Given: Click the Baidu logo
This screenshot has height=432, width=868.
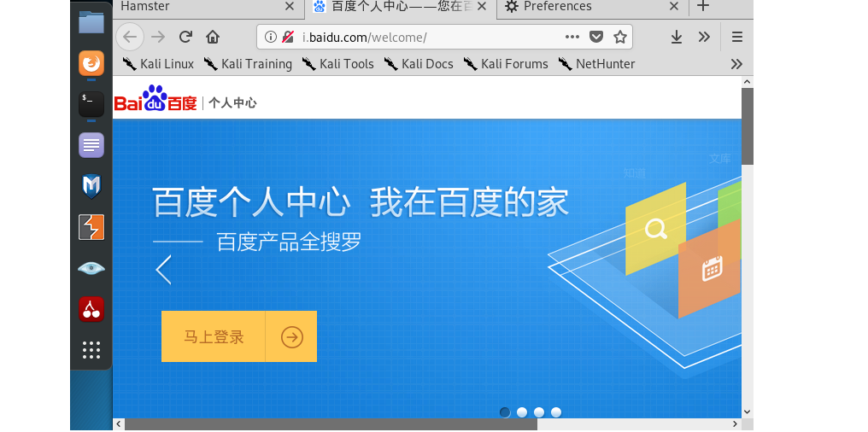Looking at the screenshot, I should click(x=155, y=98).
